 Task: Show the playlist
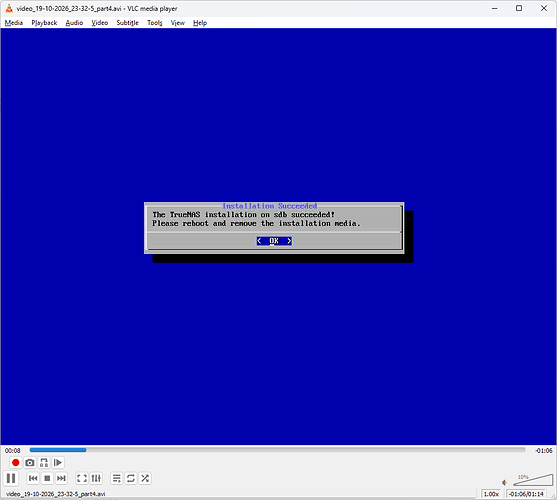tap(117, 478)
